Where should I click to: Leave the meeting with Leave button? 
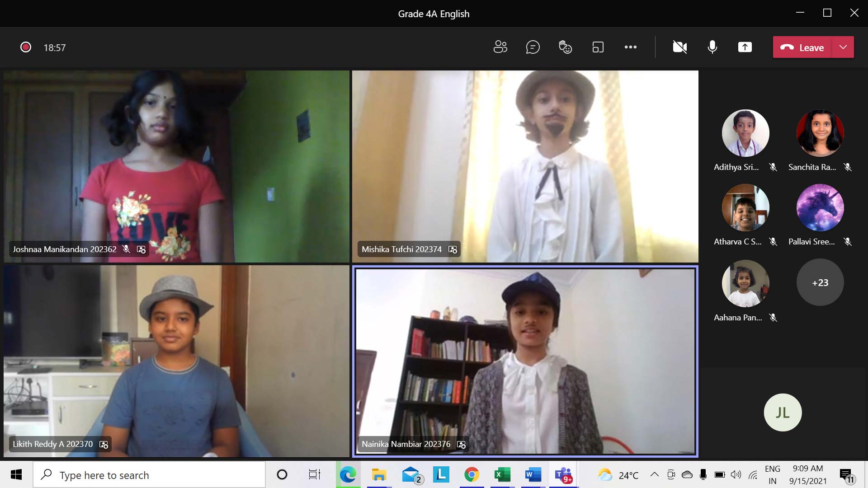point(802,47)
